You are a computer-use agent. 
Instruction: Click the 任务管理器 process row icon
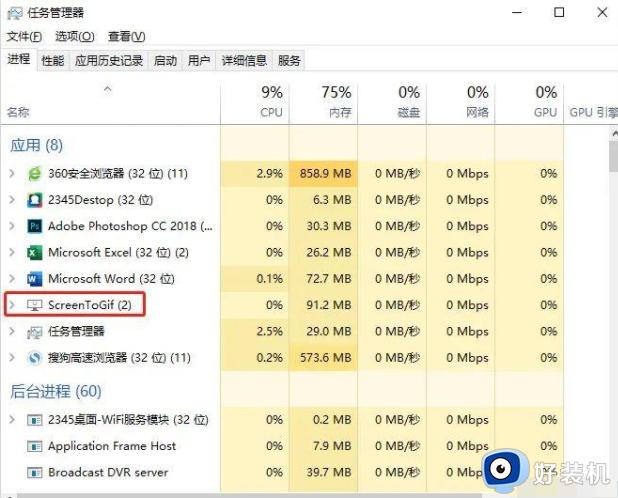34,332
